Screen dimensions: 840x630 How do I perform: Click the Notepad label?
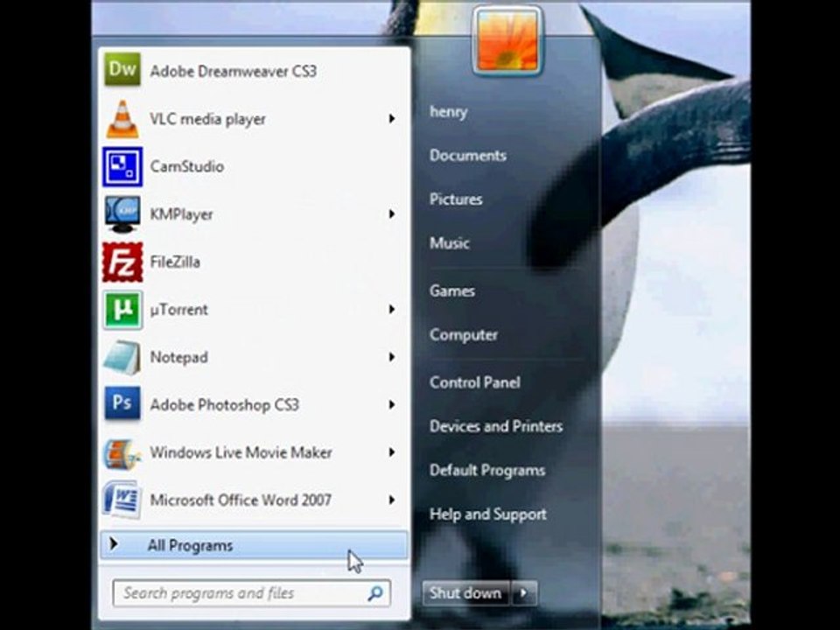point(178,357)
